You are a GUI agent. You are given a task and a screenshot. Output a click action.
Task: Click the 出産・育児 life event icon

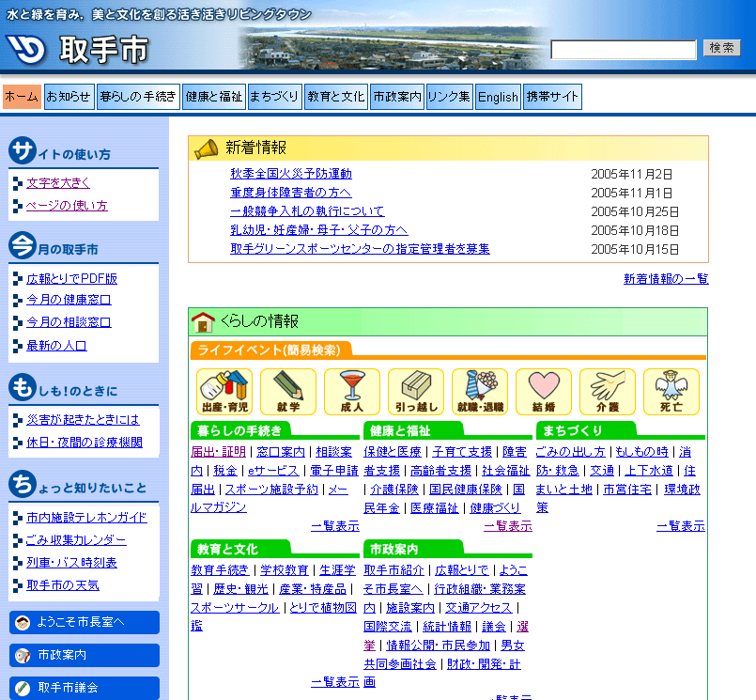[224, 392]
